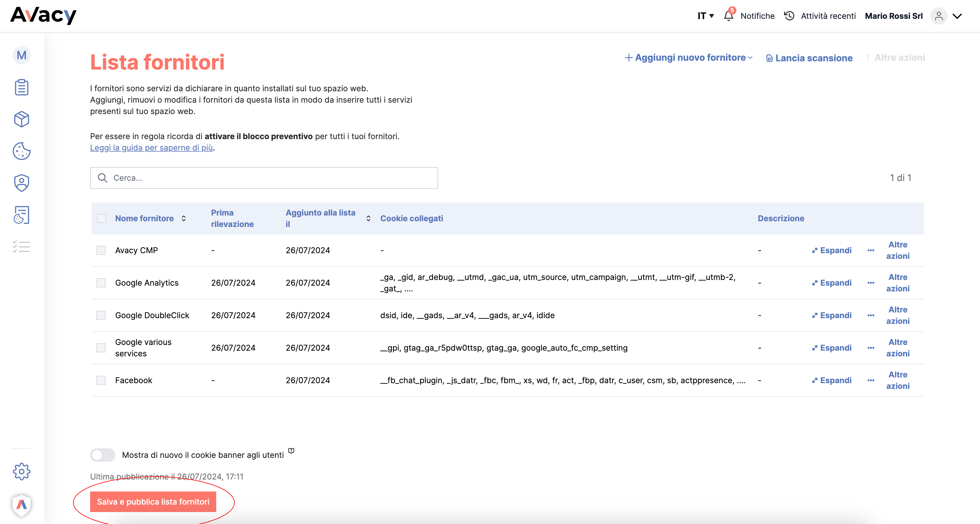Open the cookie policy document icon

(22, 215)
